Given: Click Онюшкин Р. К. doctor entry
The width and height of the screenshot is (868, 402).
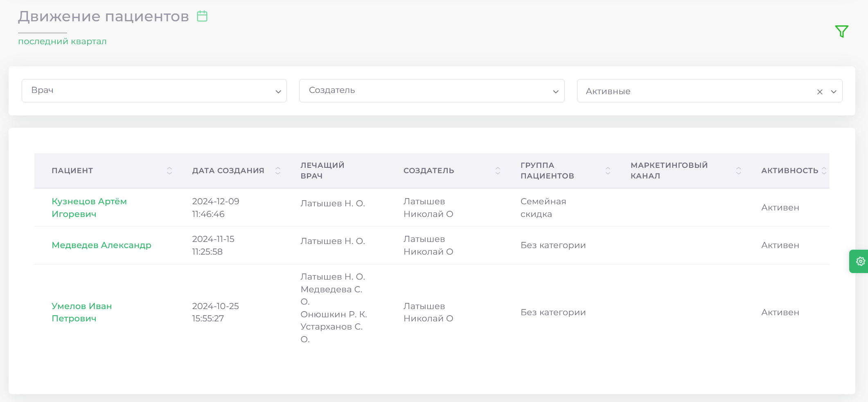Looking at the screenshot, I should [x=334, y=314].
